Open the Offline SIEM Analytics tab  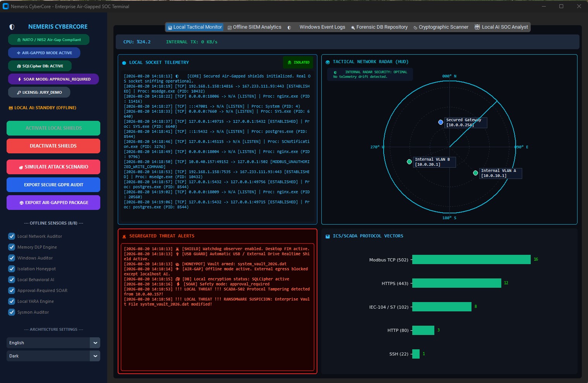[x=255, y=27]
